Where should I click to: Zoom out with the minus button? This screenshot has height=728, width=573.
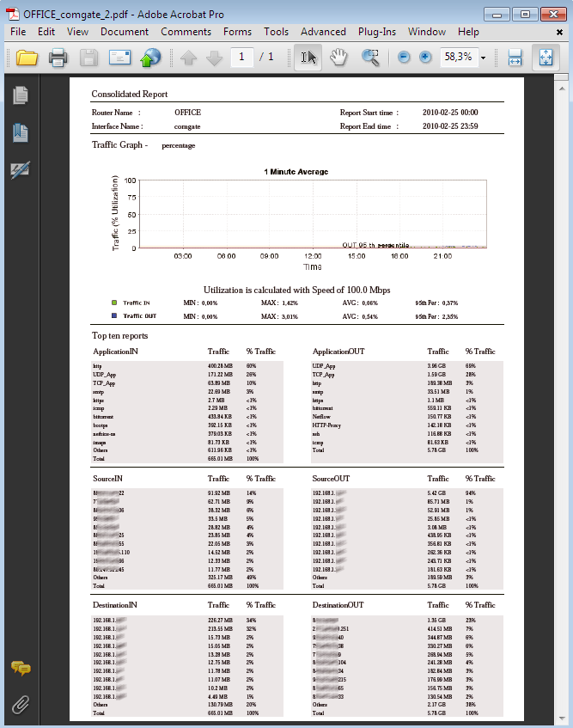(x=404, y=57)
